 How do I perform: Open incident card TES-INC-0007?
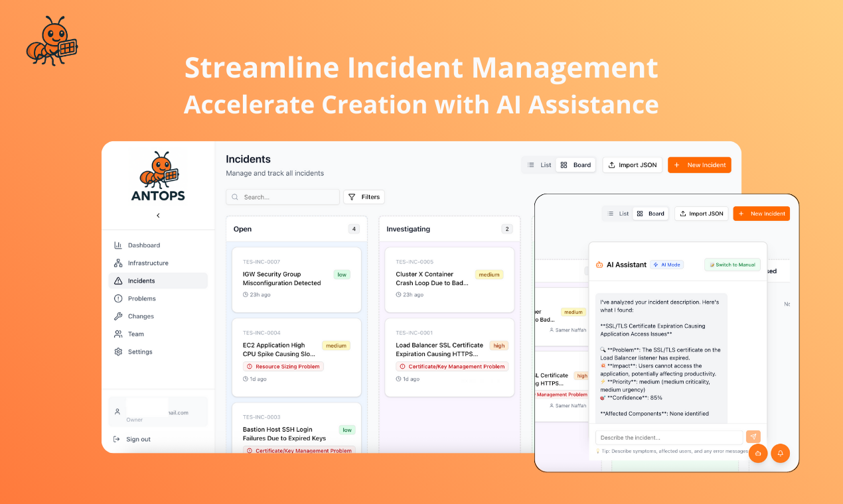(x=297, y=279)
